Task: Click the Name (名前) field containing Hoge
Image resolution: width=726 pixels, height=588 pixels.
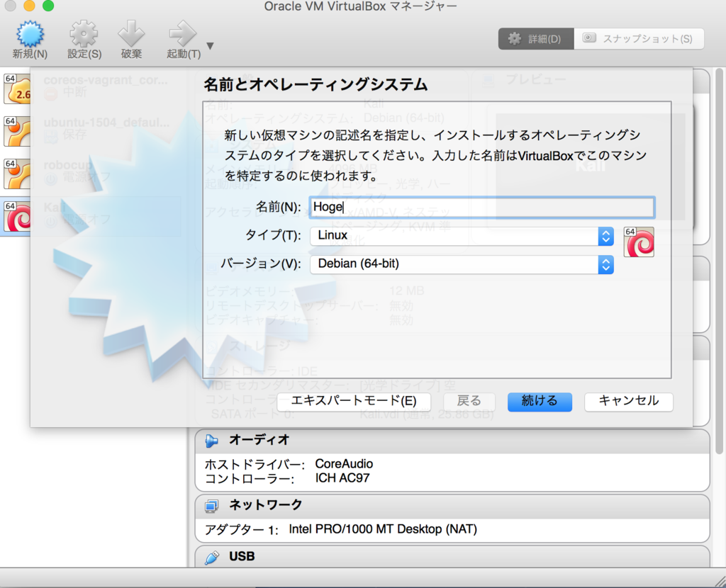Action: [481, 208]
